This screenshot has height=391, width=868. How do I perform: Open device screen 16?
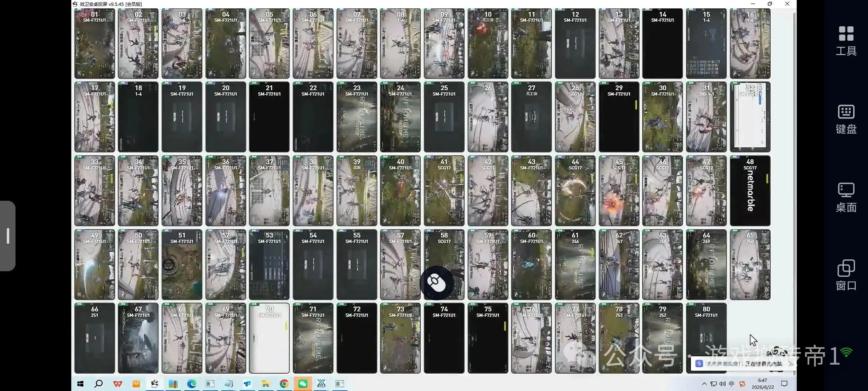(750, 43)
